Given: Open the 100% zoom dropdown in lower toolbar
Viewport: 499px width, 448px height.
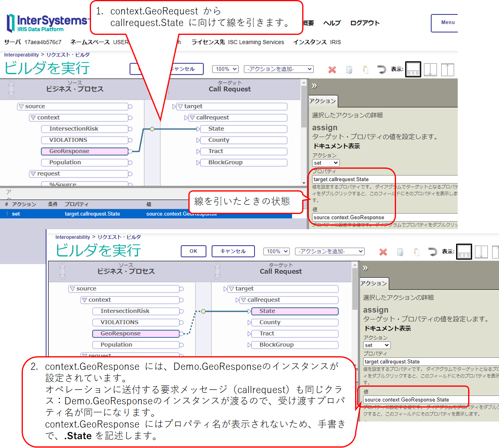Looking at the screenshot, I should [x=276, y=252].
